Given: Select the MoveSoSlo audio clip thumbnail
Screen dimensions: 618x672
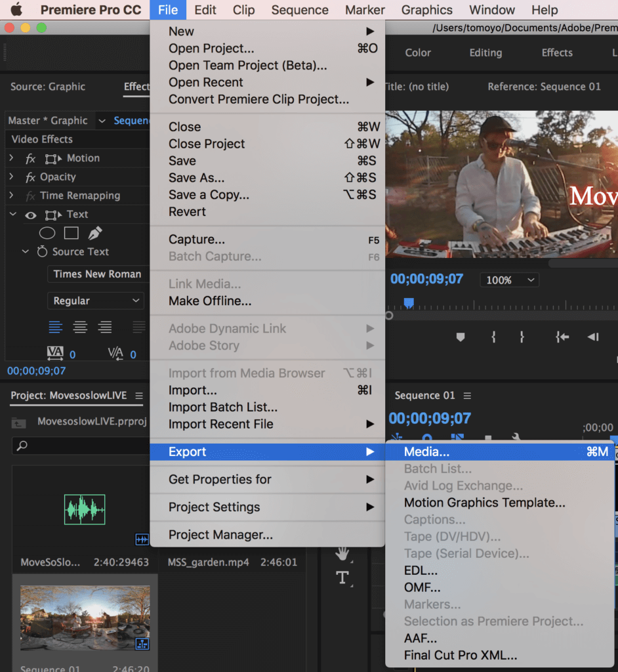Looking at the screenshot, I should (x=85, y=509).
